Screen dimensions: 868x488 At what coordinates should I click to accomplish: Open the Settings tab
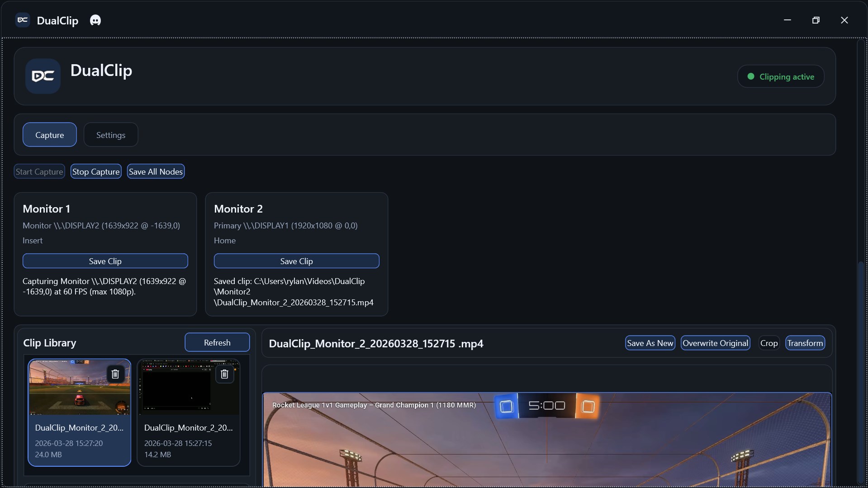tap(111, 135)
